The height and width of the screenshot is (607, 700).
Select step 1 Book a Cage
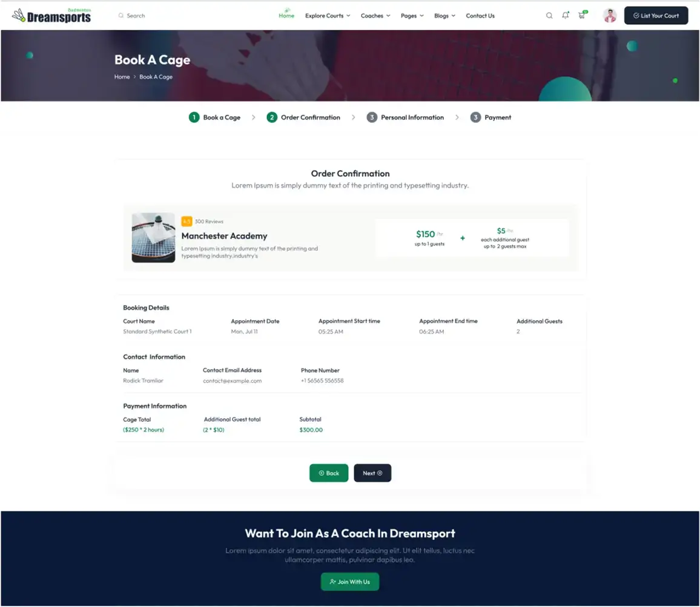coord(215,117)
